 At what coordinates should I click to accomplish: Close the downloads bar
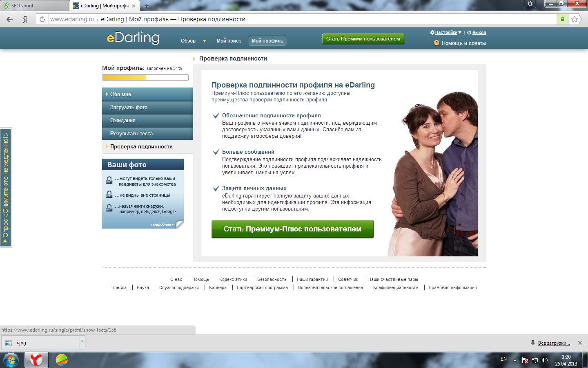pyautogui.click(x=580, y=343)
